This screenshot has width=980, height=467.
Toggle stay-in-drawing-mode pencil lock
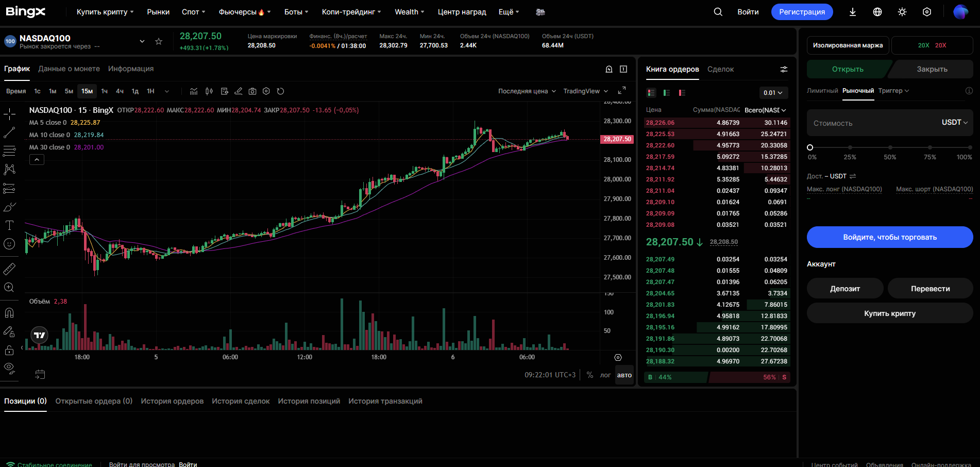[9, 331]
